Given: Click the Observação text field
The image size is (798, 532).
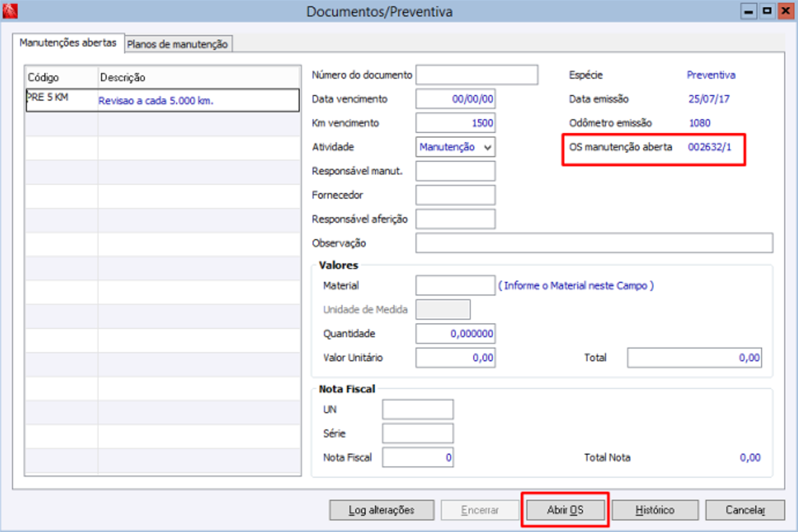Looking at the screenshot, I should 594,244.
